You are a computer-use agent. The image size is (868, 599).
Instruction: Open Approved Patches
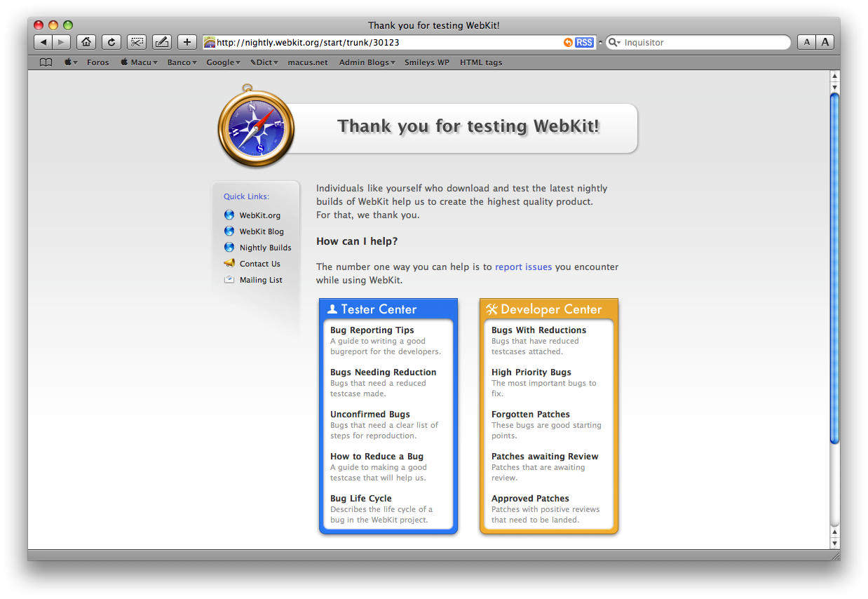point(530,498)
